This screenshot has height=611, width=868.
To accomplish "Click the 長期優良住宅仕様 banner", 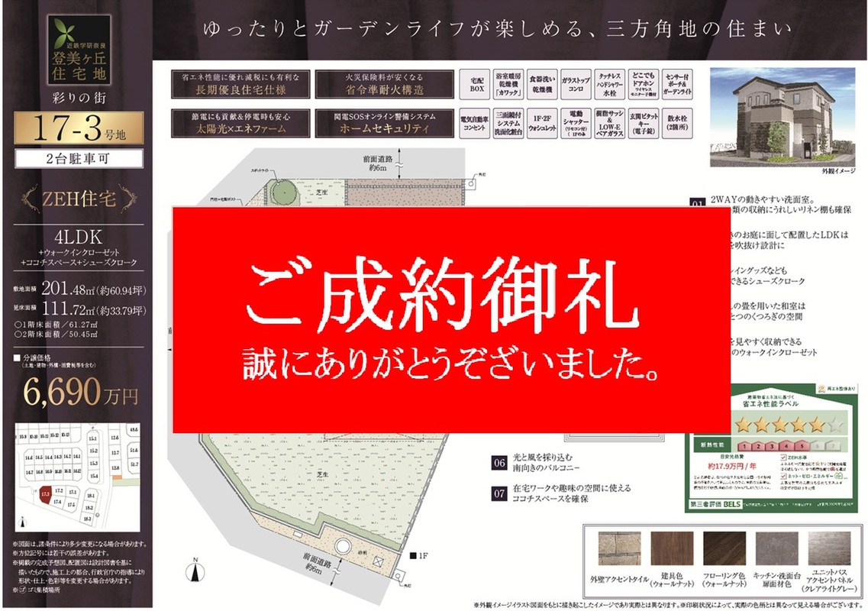I will [240, 84].
